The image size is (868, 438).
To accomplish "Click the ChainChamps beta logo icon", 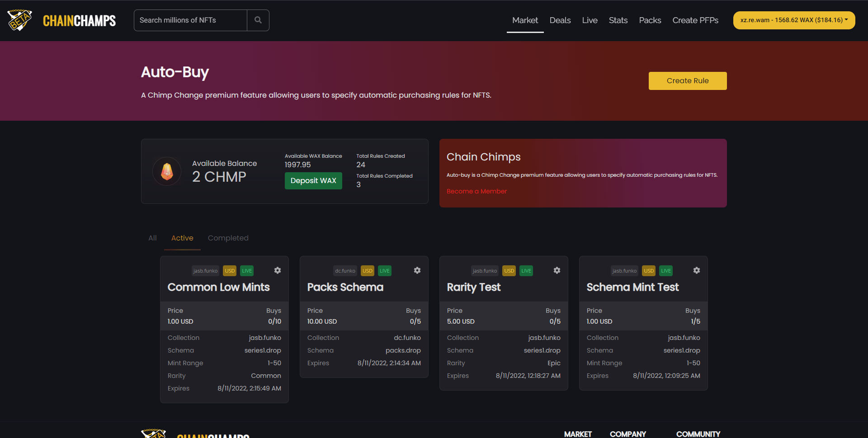I will (x=19, y=20).
